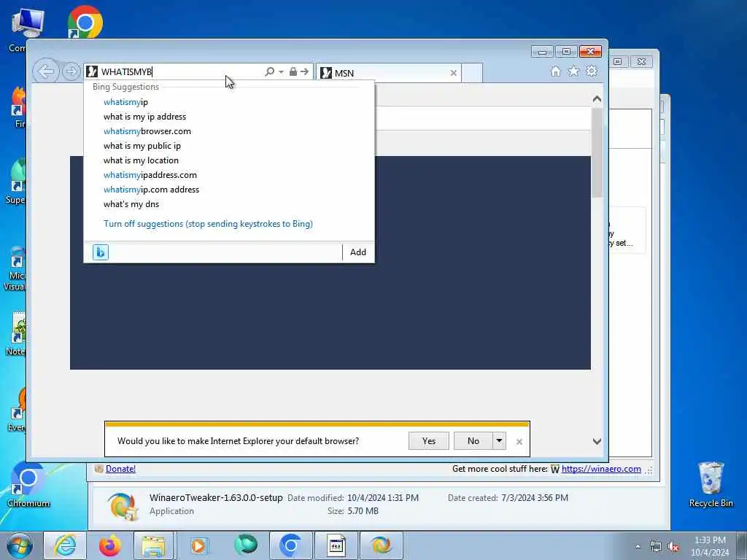Close the MSN tab
The image size is (747, 560).
(x=454, y=73)
